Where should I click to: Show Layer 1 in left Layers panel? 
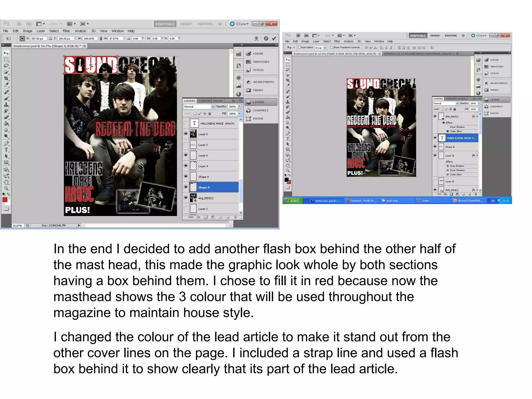tap(186, 208)
